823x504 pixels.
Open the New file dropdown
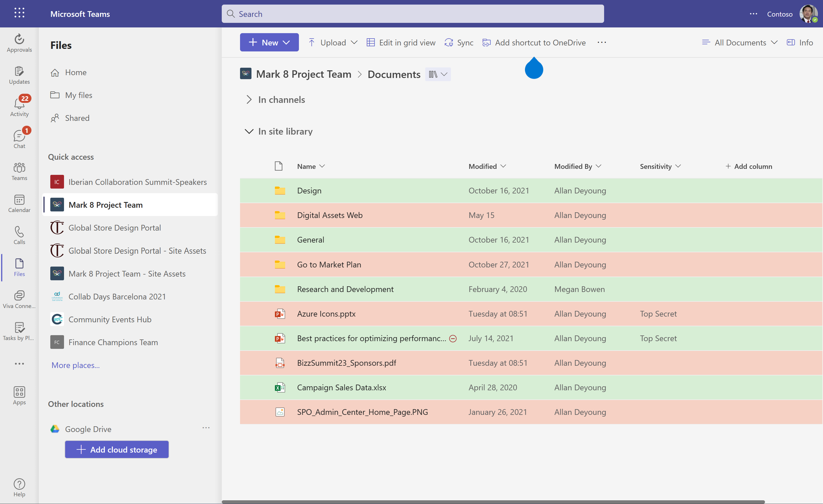click(x=269, y=42)
